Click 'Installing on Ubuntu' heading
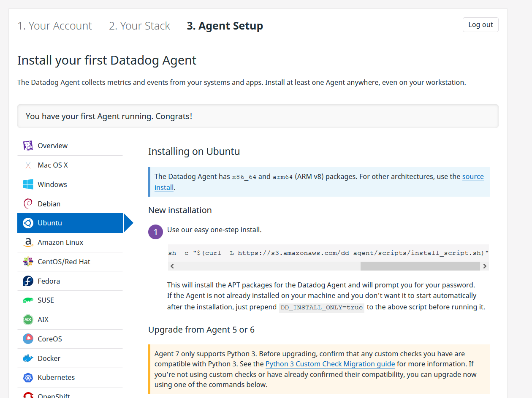This screenshot has height=398, width=532. [194, 152]
